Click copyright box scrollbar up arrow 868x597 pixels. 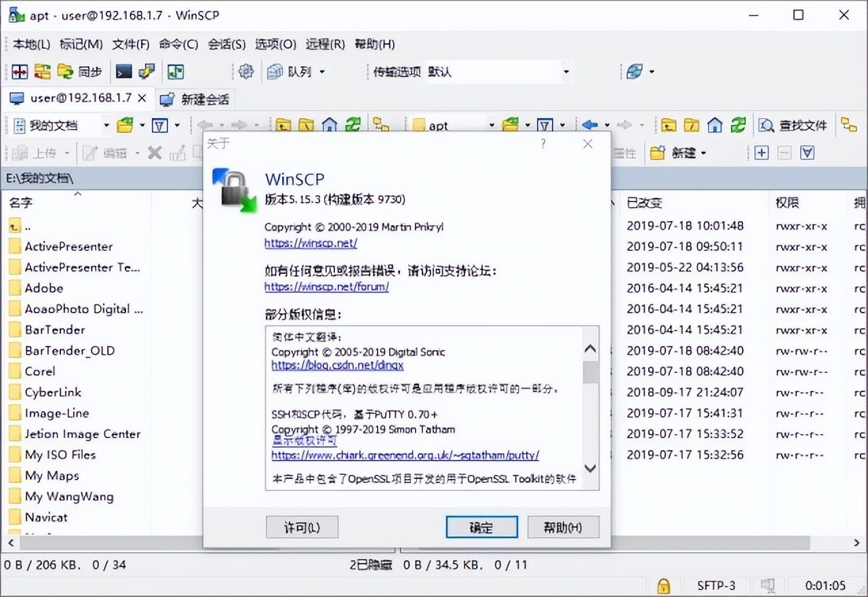pos(591,349)
